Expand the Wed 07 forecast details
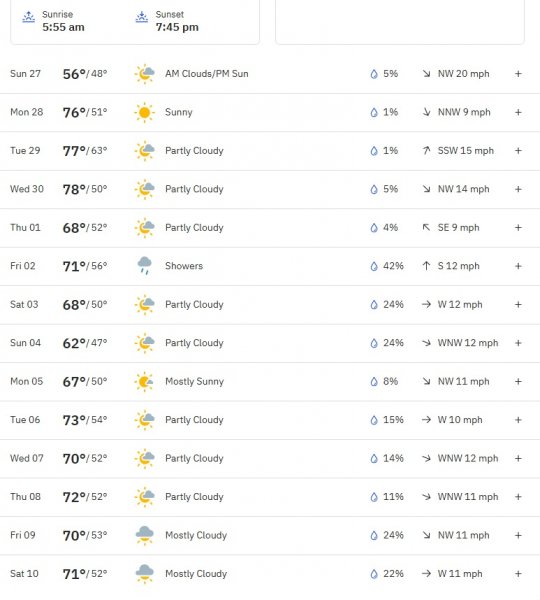 click(518, 458)
